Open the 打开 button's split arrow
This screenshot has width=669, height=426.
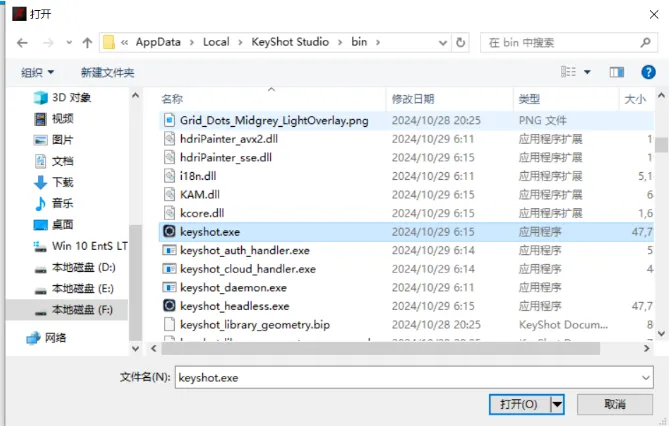(x=558, y=404)
